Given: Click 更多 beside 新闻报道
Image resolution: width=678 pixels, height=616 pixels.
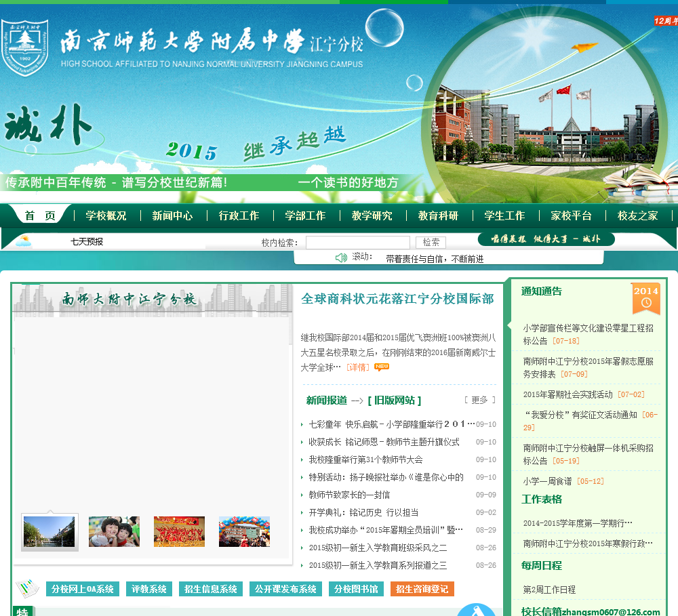Looking at the screenshot, I should coord(479,400).
